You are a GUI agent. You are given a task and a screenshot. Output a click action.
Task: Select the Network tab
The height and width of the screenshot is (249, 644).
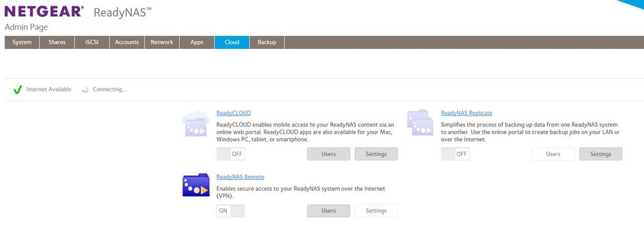[x=162, y=43]
